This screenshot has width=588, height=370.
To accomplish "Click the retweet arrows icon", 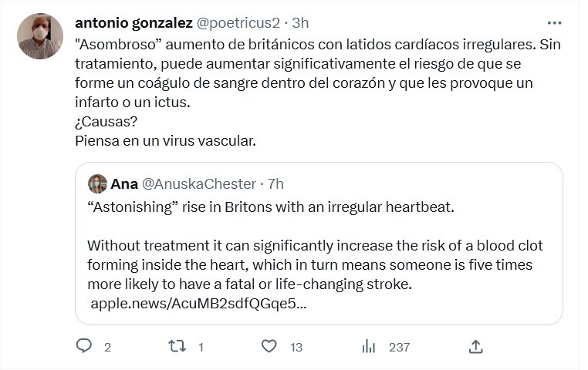I will [x=177, y=347].
